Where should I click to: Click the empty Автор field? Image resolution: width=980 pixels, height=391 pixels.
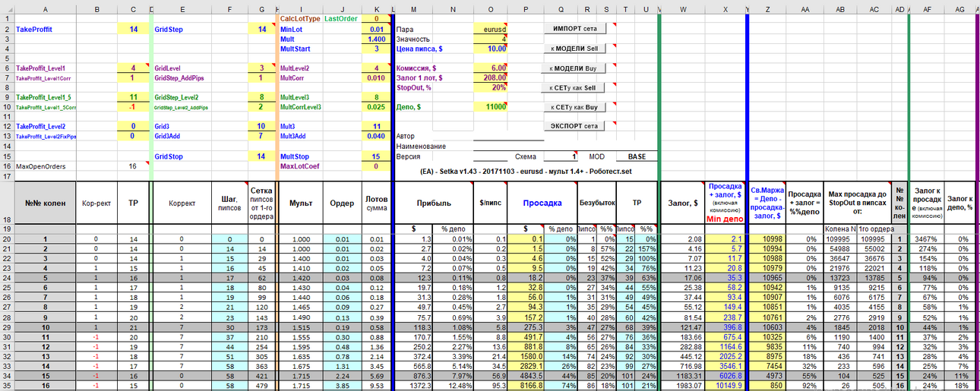508,136
